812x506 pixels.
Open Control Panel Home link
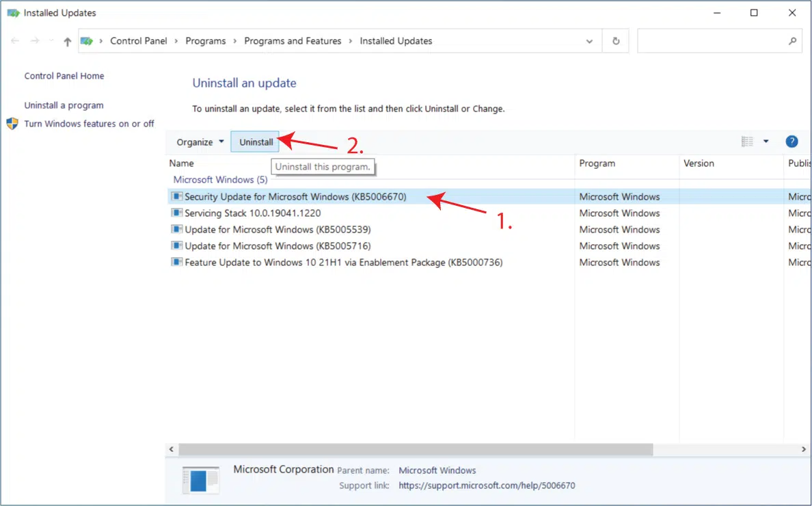point(64,76)
